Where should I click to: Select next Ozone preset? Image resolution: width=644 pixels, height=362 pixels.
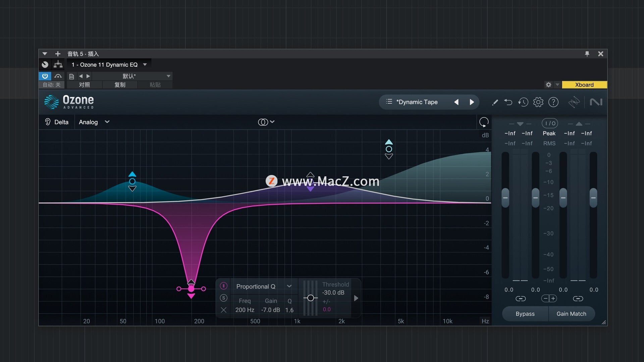click(x=472, y=102)
